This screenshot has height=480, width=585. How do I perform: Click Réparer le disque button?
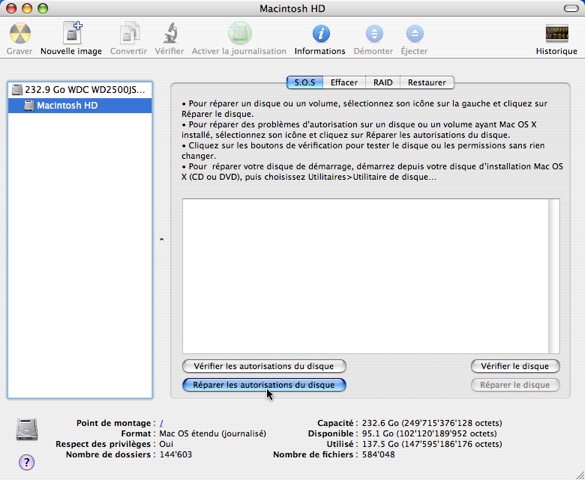pos(515,385)
